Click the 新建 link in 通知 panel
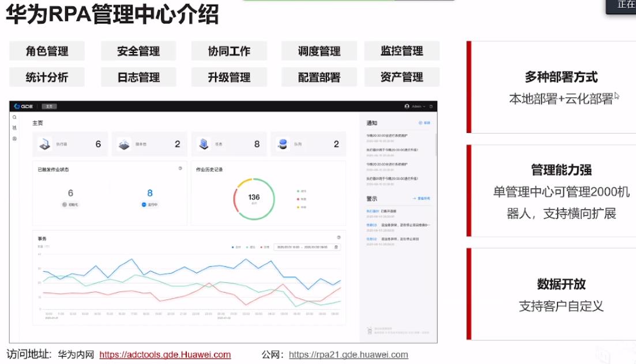Viewport: 636px width, 364px height. [x=424, y=123]
